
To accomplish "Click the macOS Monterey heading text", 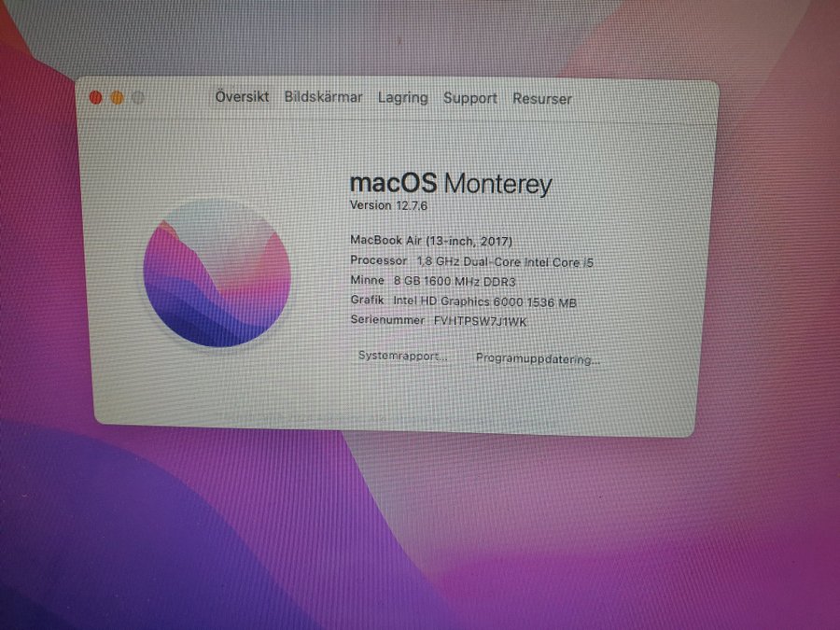I will point(450,183).
